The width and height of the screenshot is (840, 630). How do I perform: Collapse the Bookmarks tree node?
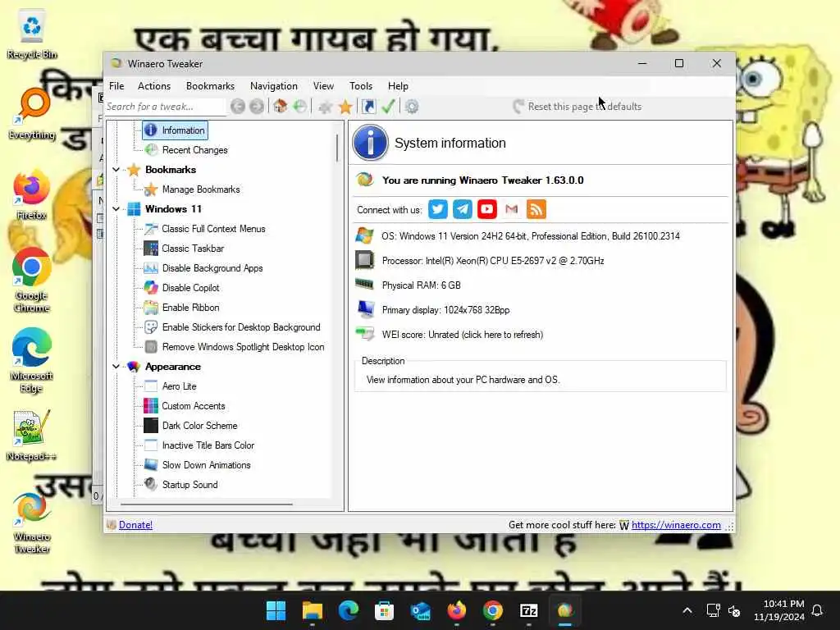tap(116, 170)
